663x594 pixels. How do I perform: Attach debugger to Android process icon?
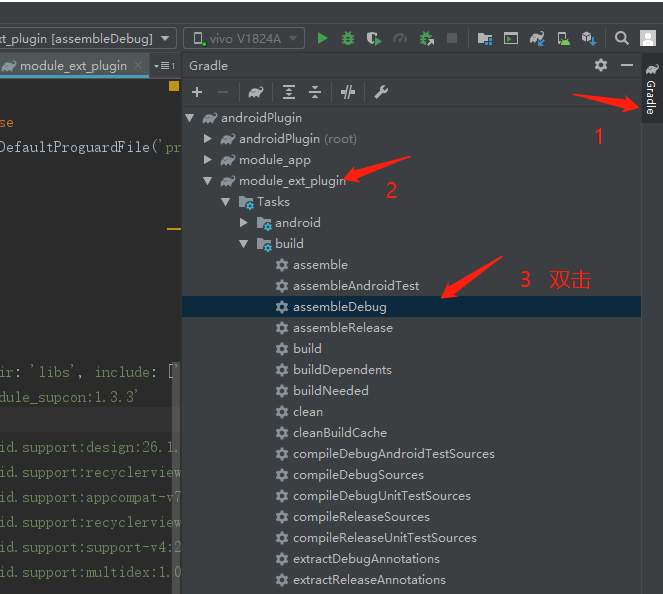[x=427, y=38]
